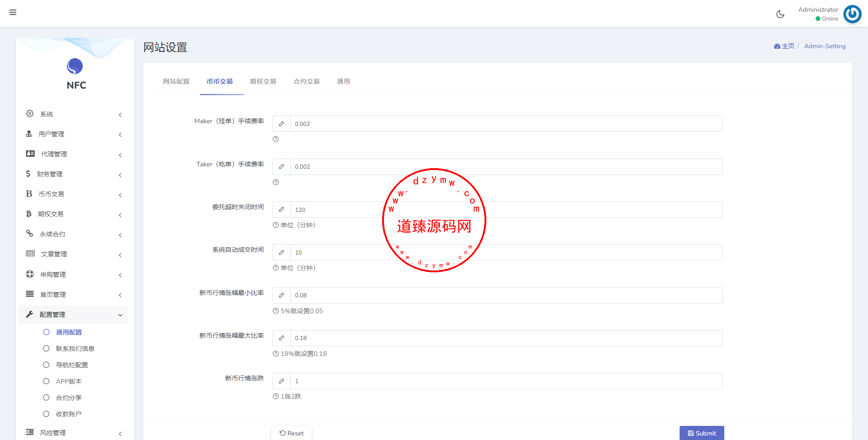
Task: Click the 文章管理 newspaper icon
Action: coord(30,254)
